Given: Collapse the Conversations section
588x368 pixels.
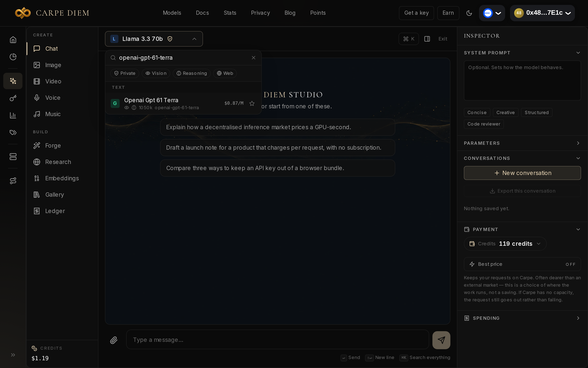Looking at the screenshot, I should coord(522,158).
